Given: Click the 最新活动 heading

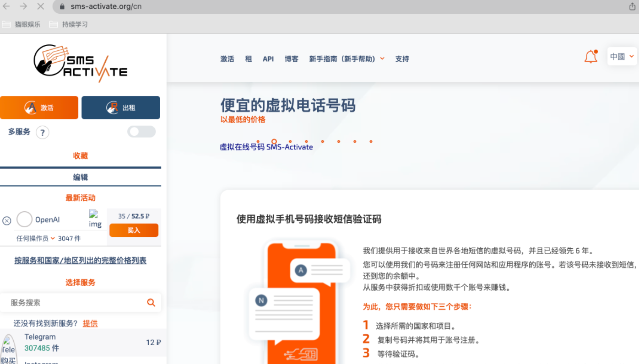Looking at the screenshot, I should pos(81,198).
